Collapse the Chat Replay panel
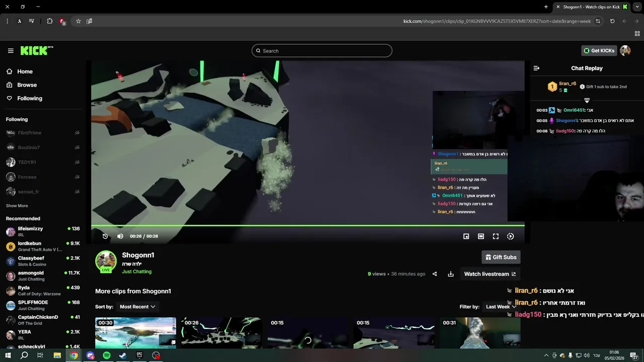The height and width of the screenshot is (362, 644). 536,68
